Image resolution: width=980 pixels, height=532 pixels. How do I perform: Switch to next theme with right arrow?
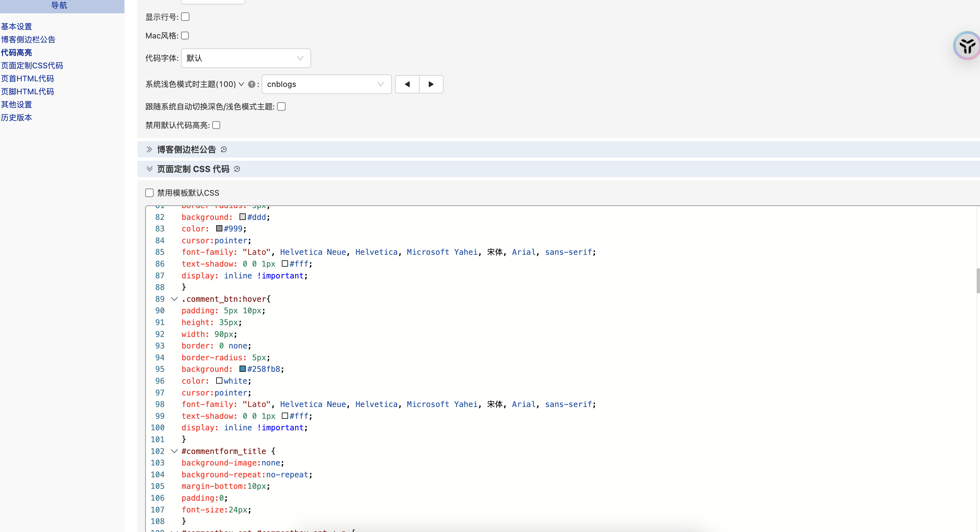pyautogui.click(x=431, y=84)
